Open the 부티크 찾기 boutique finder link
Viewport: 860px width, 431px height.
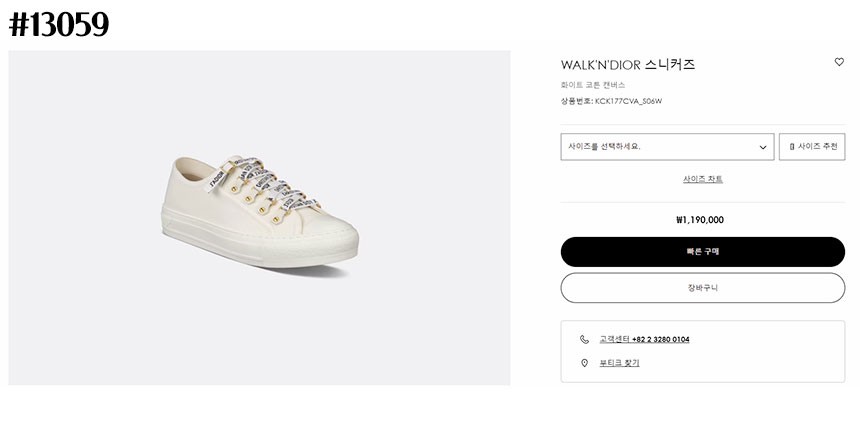tap(619, 363)
